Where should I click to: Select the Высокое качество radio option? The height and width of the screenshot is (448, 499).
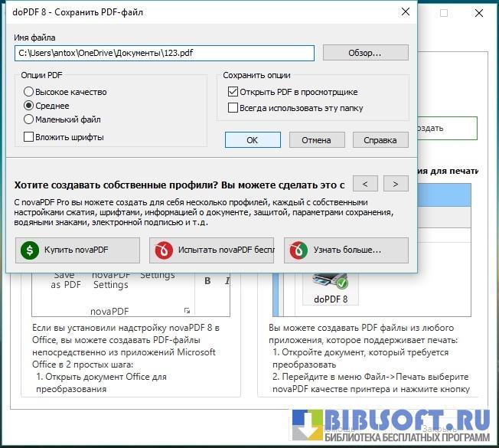click(29, 92)
